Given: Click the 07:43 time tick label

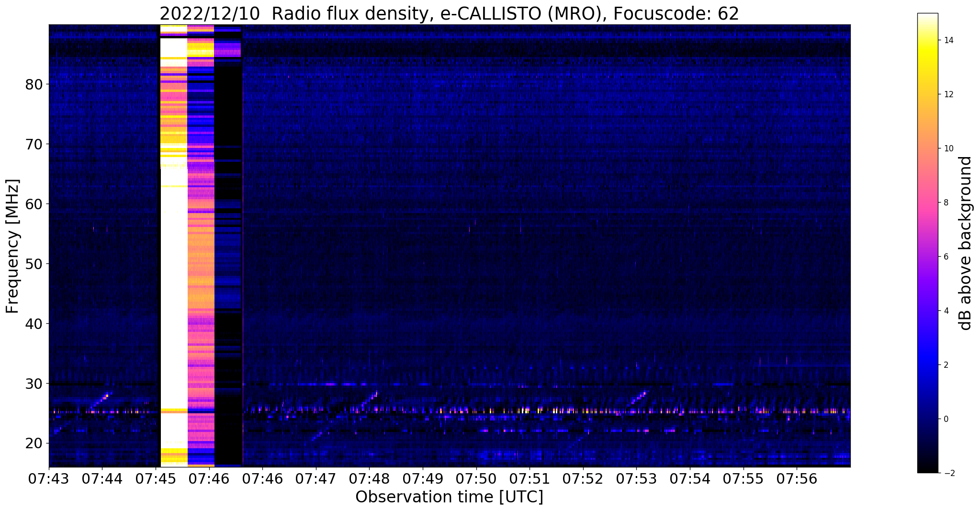Looking at the screenshot, I should pos(49,478).
